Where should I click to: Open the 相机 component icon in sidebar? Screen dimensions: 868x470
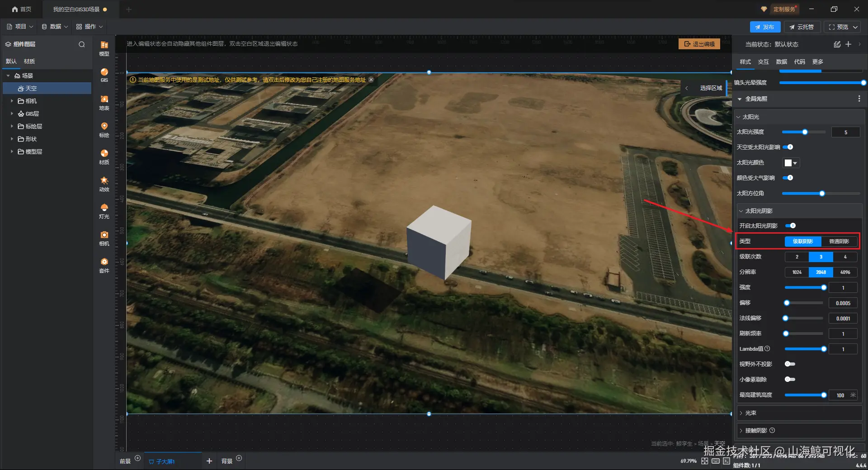click(104, 238)
